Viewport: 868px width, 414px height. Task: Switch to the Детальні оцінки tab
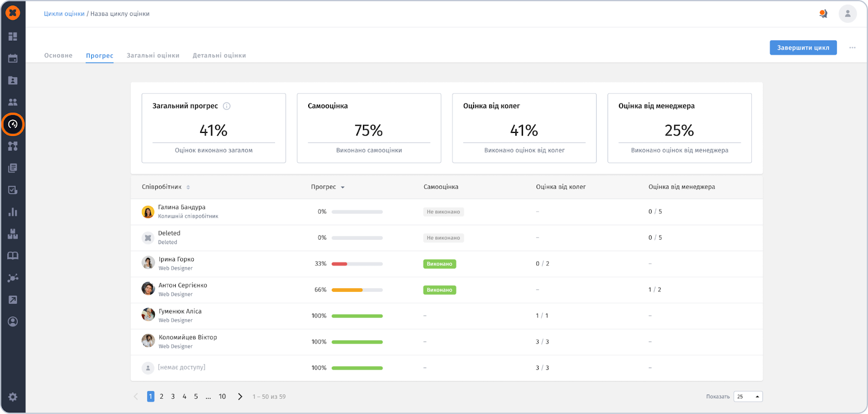(219, 55)
